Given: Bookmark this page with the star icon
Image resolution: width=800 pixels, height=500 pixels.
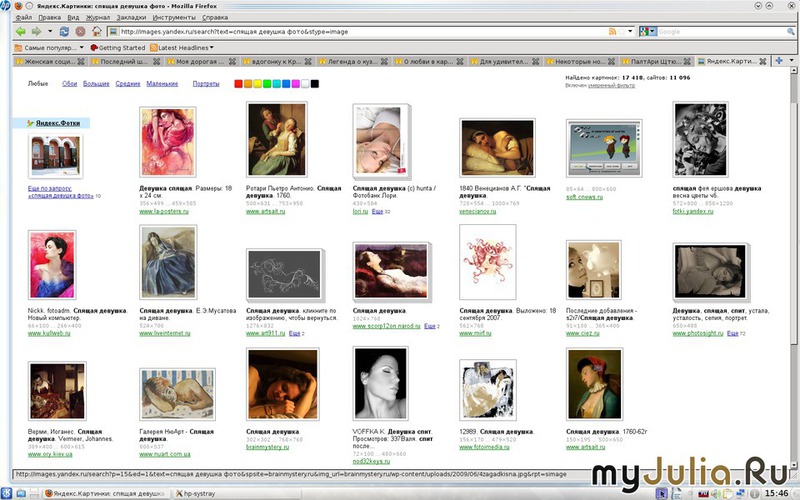Looking at the screenshot, I should point(621,32).
